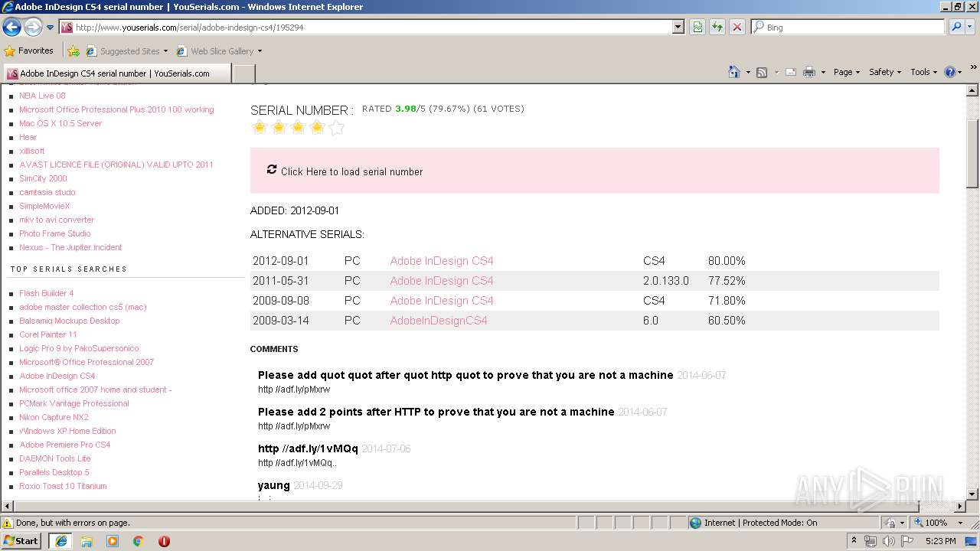Open Suggested Sites link

(x=126, y=51)
